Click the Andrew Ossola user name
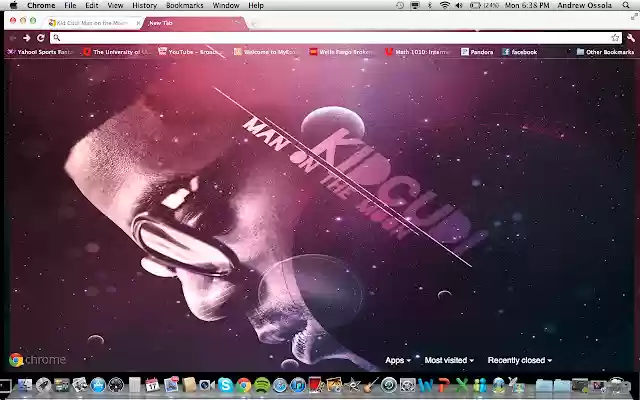Image resolution: width=640 pixels, height=400 pixels. (x=584, y=5)
